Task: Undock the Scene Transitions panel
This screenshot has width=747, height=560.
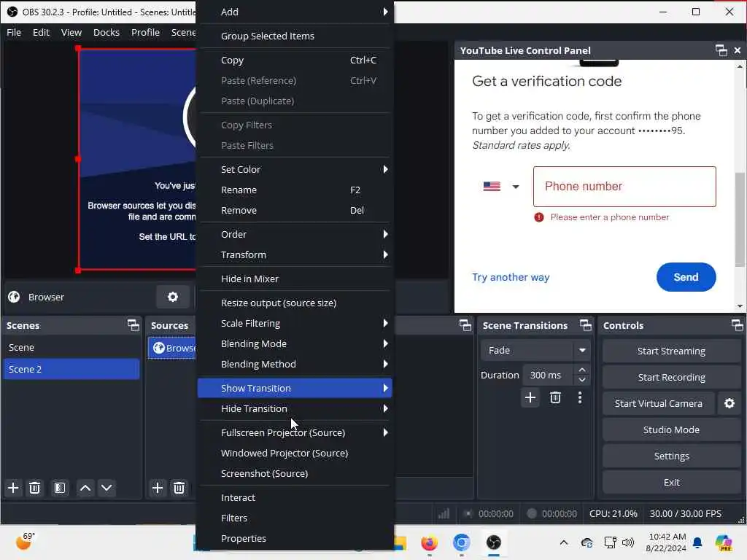Action: pos(586,325)
